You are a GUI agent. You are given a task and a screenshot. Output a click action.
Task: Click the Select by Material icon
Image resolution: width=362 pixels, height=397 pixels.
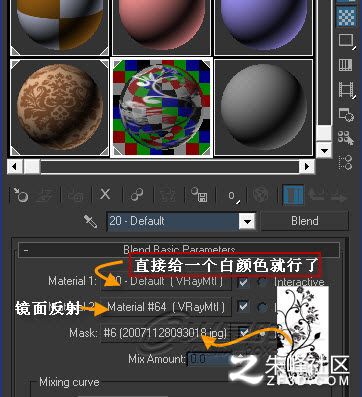pos(346,138)
